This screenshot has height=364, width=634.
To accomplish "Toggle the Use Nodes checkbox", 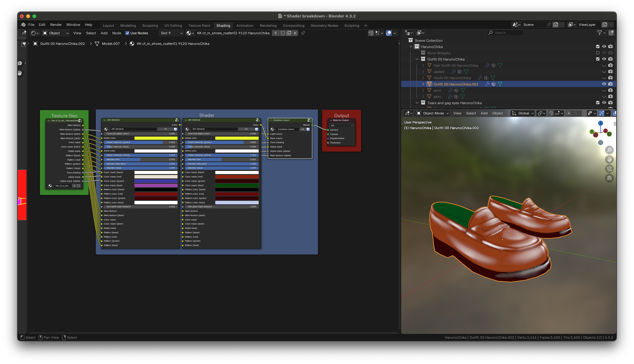I will point(127,33).
